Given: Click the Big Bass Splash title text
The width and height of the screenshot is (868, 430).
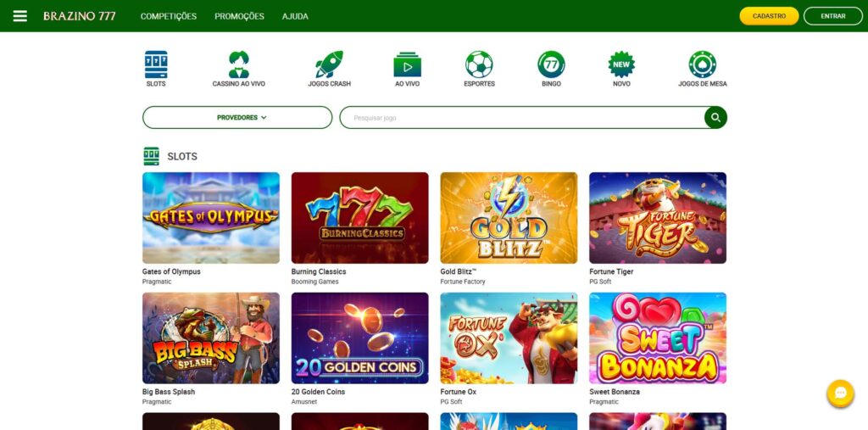Looking at the screenshot, I should 169,392.
